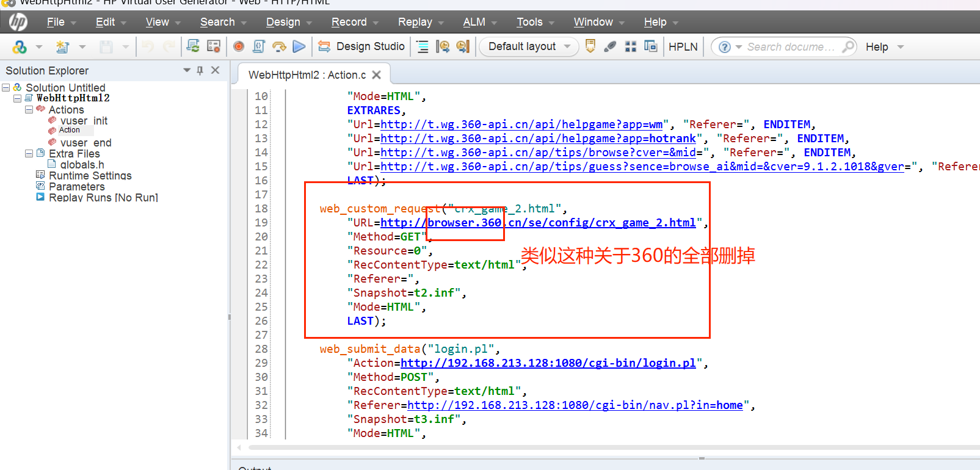Click in the Search documentation field
980x470 pixels.
[x=791, y=47]
